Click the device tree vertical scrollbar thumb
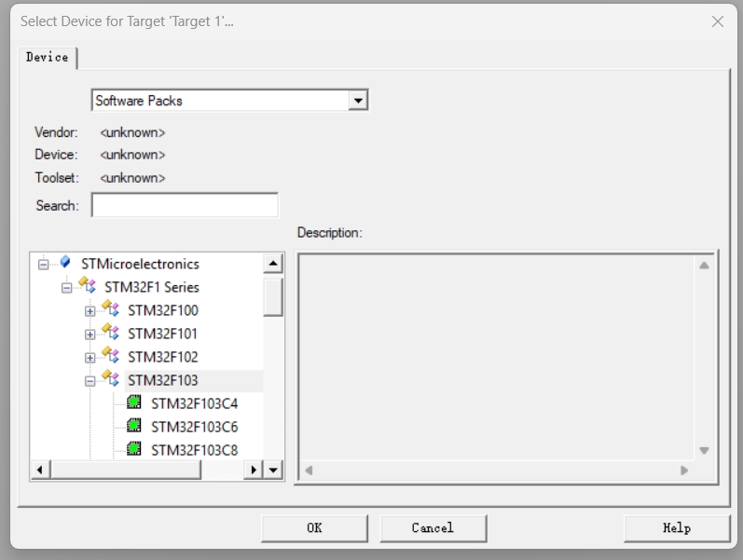The height and width of the screenshot is (560, 743). (x=273, y=297)
